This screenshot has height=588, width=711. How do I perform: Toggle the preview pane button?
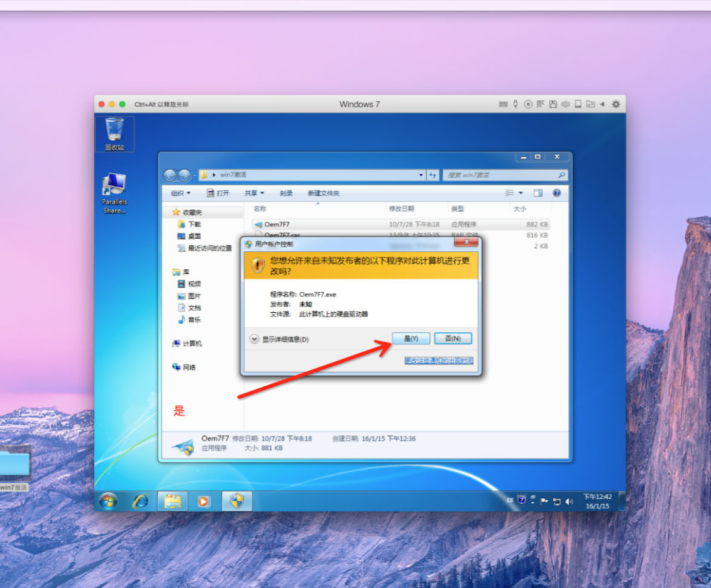pyautogui.click(x=538, y=193)
